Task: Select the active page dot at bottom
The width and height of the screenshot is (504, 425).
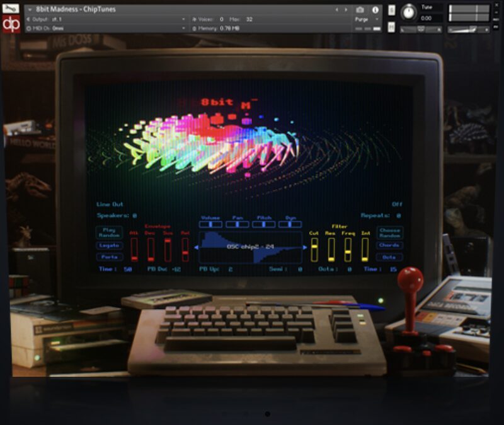Action: (267, 414)
